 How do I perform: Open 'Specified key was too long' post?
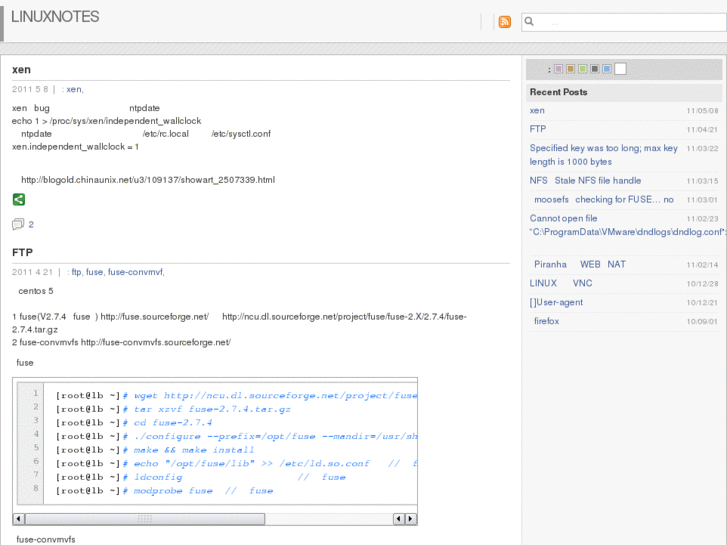tap(604, 155)
